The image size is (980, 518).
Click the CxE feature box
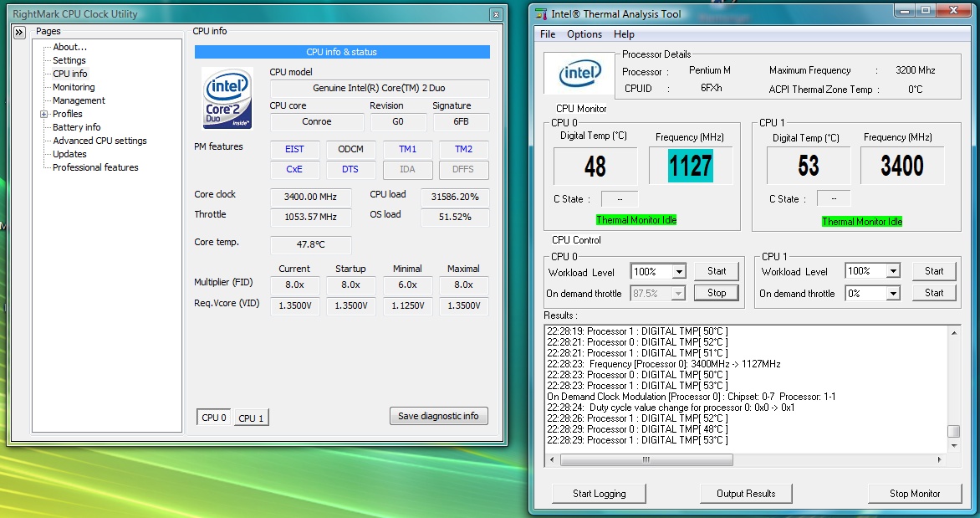tap(294, 170)
